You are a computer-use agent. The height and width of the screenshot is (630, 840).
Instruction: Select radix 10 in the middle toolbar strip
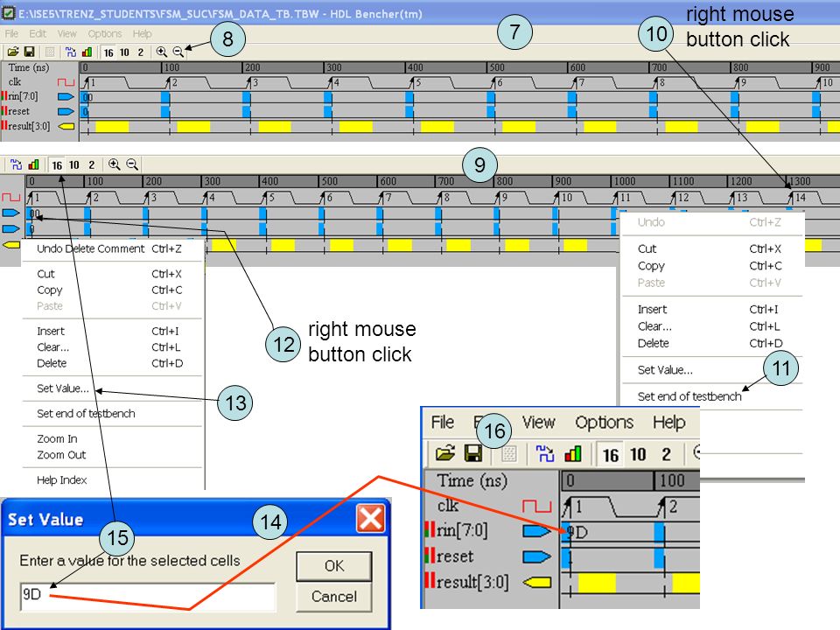tap(73, 165)
